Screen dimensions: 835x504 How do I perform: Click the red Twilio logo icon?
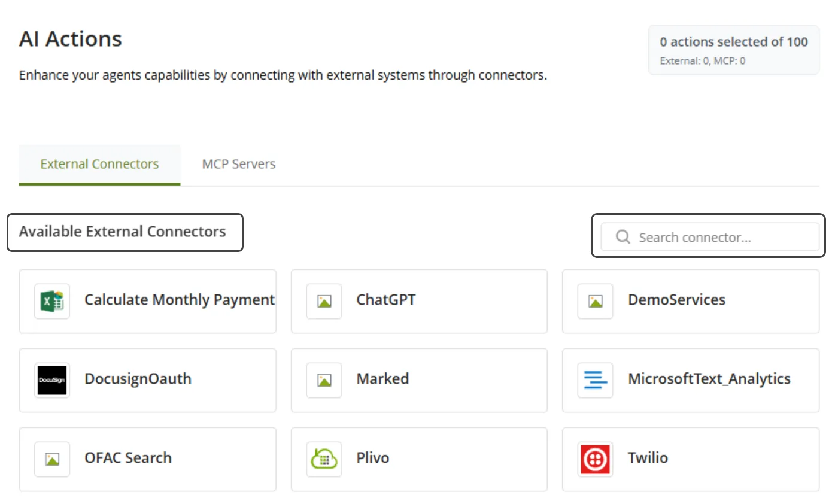point(595,459)
